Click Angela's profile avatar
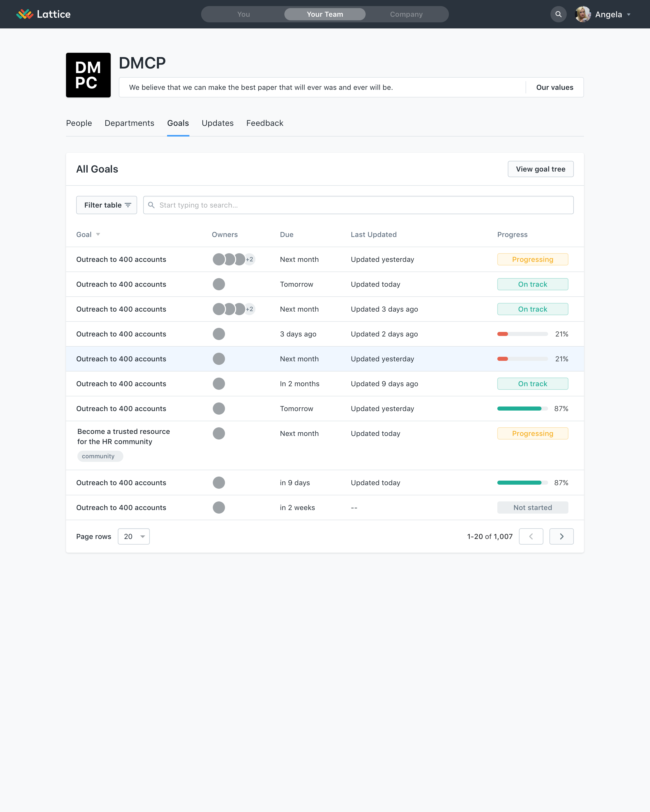The height and width of the screenshot is (812, 650). [583, 14]
